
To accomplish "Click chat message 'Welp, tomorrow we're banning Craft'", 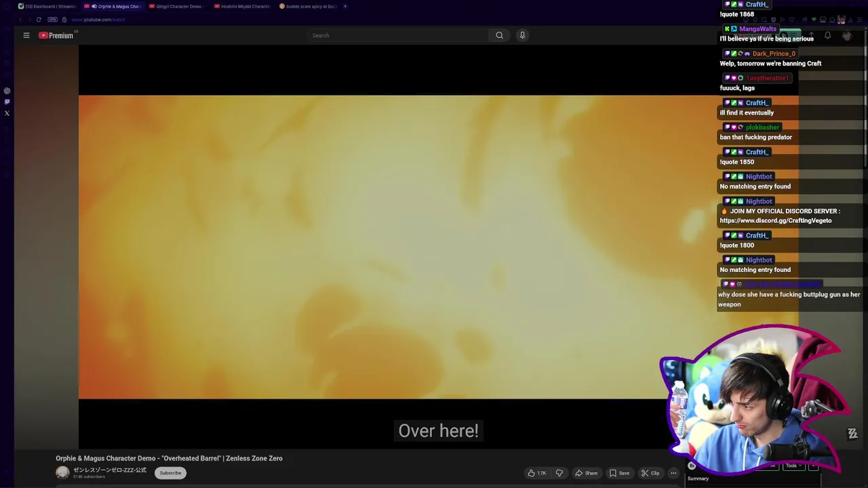I will click(770, 64).
